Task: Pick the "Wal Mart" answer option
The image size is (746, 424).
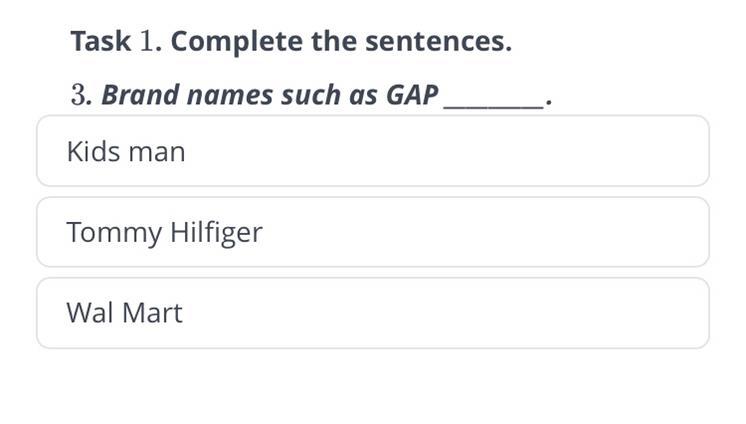Action: pos(373,313)
